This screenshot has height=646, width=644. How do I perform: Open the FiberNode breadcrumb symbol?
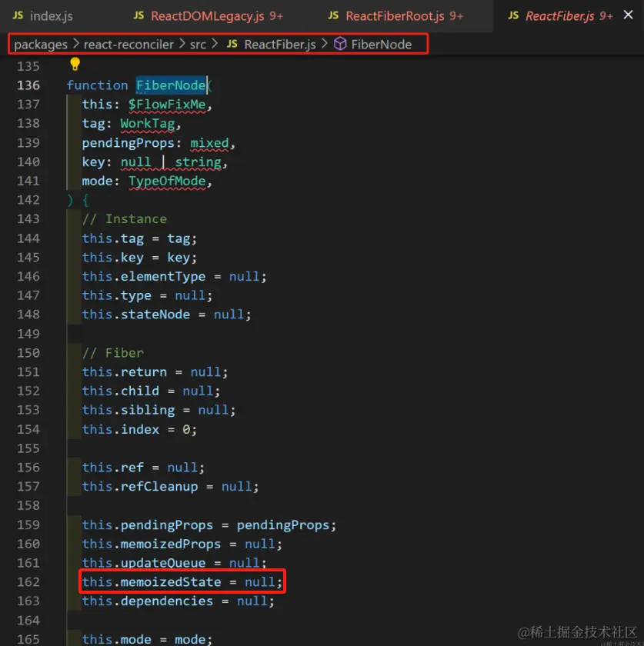click(x=382, y=44)
